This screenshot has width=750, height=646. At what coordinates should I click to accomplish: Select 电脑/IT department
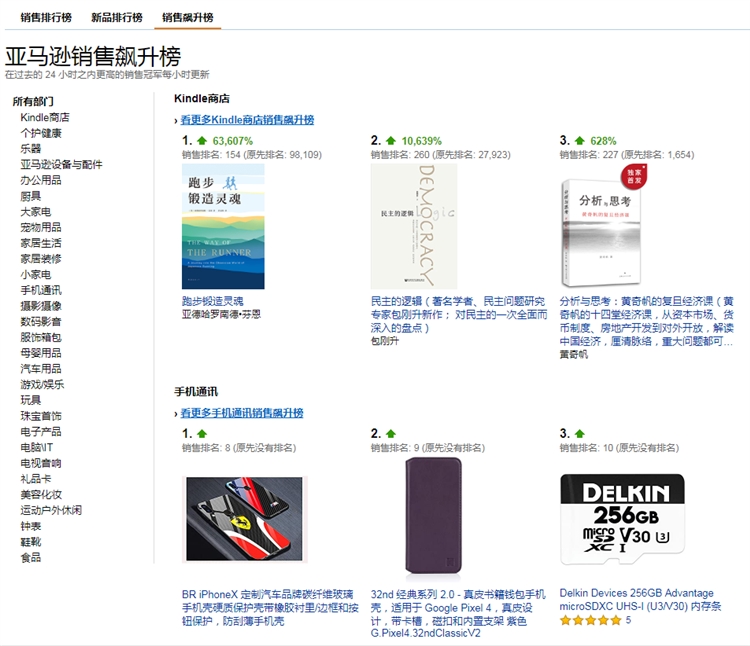click(x=37, y=448)
